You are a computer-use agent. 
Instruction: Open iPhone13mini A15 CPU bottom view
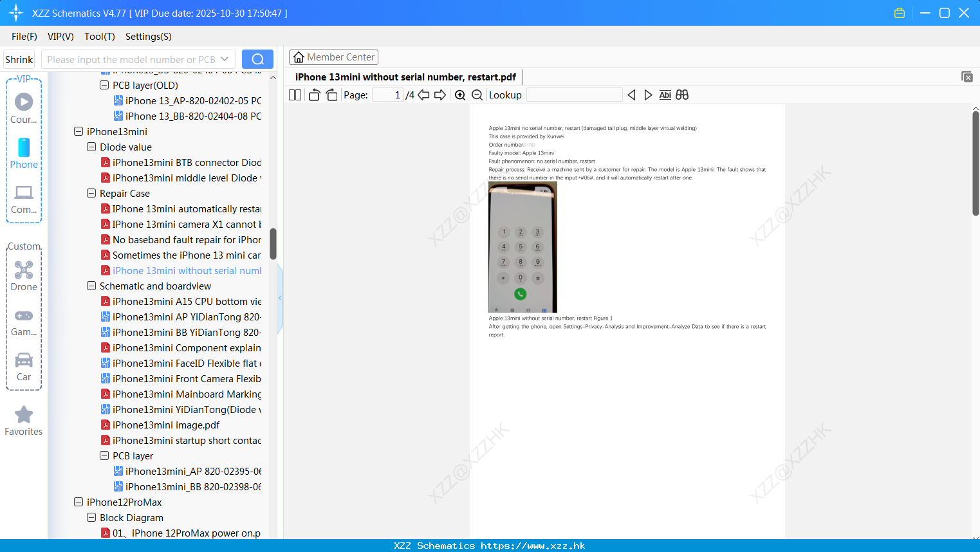(x=181, y=301)
